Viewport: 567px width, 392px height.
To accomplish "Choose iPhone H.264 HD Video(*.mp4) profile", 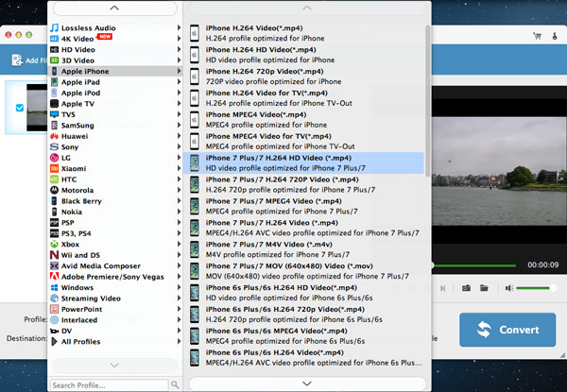I will [305, 55].
